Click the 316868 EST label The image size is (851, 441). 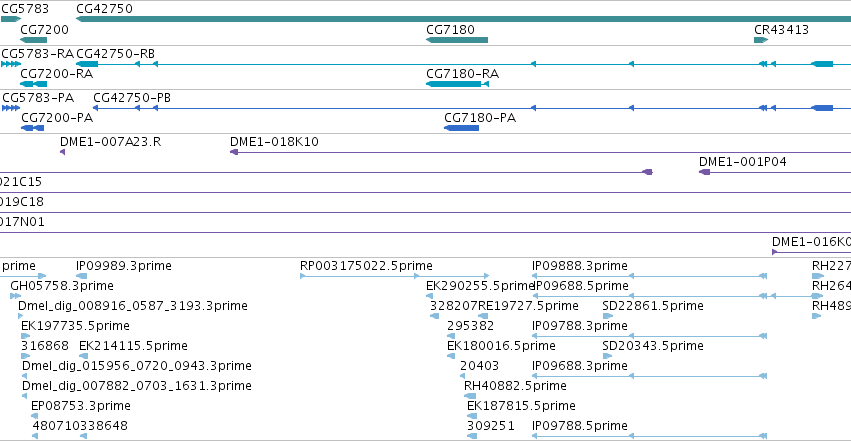click(x=45, y=346)
